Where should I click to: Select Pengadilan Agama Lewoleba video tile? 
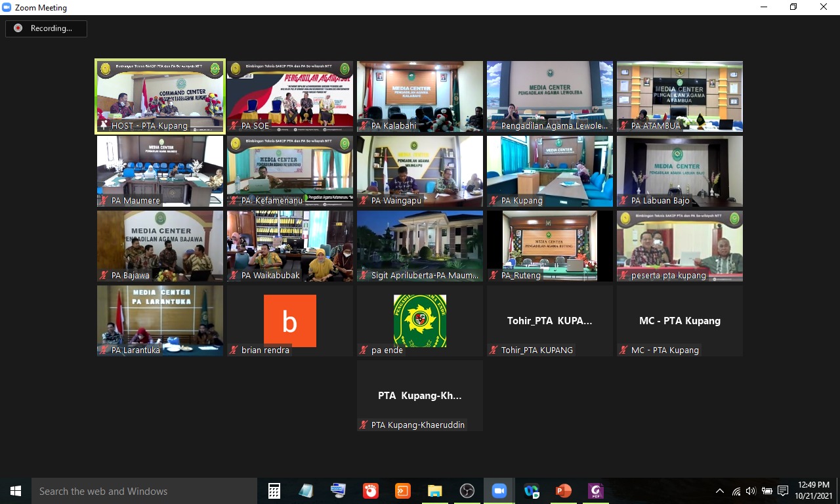[550, 96]
